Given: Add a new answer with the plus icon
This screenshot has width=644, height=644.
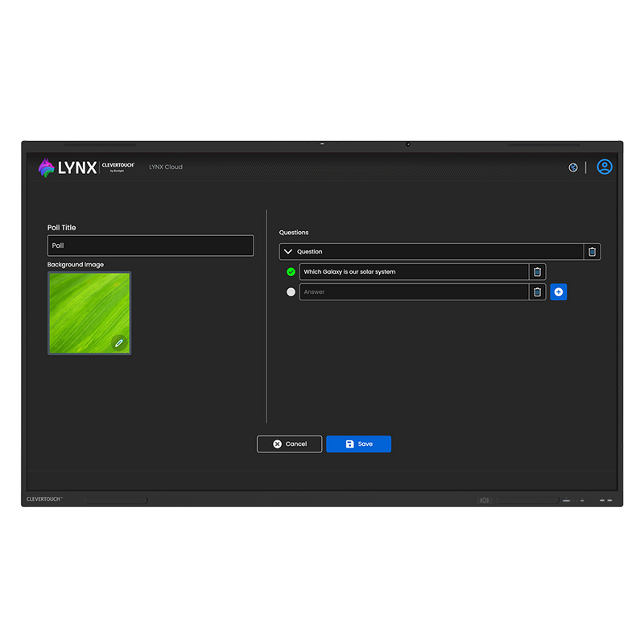Looking at the screenshot, I should click(559, 292).
